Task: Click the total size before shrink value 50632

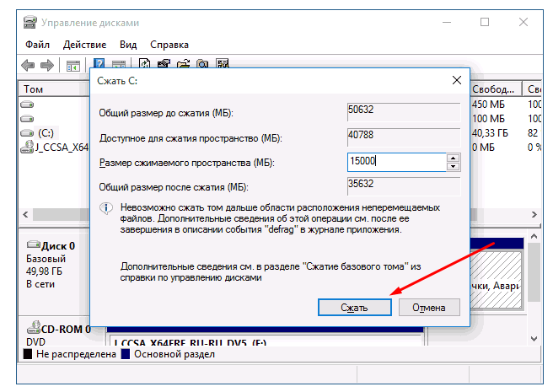Action: [x=404, y=112]
